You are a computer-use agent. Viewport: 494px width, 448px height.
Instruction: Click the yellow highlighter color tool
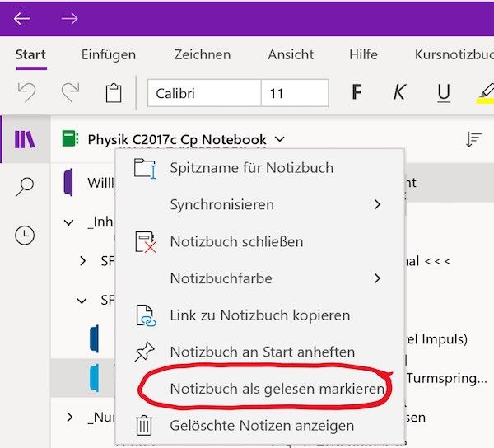(x=484, y=92)
